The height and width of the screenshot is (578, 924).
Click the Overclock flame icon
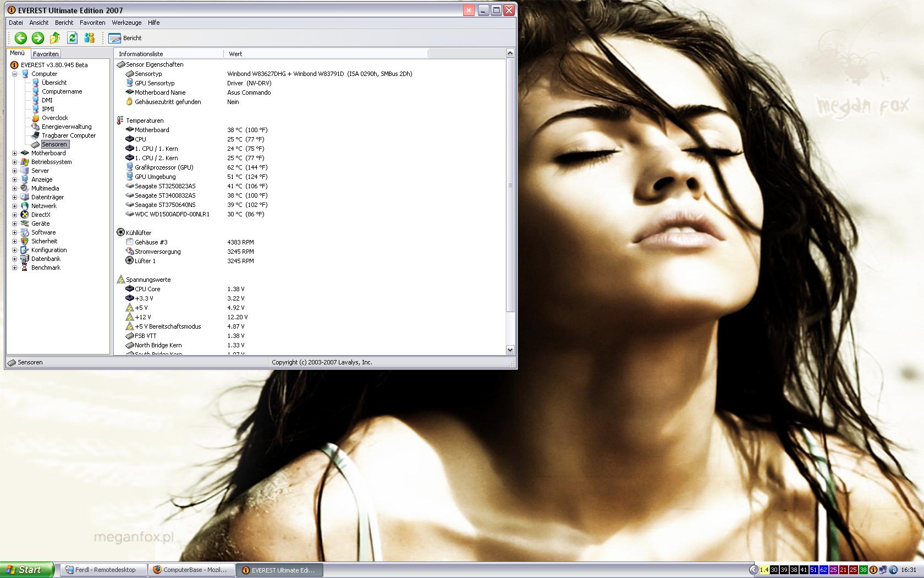[x=36, y=118]
